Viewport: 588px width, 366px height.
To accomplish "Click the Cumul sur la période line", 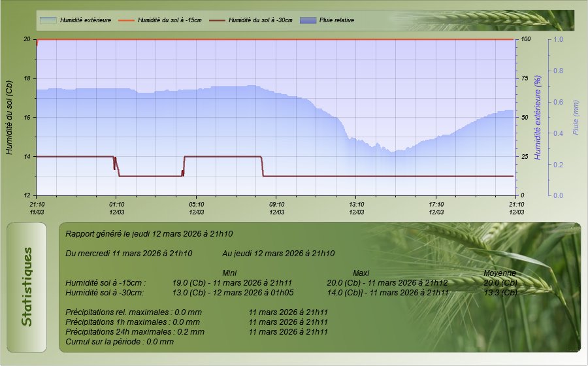I will 120,341.
